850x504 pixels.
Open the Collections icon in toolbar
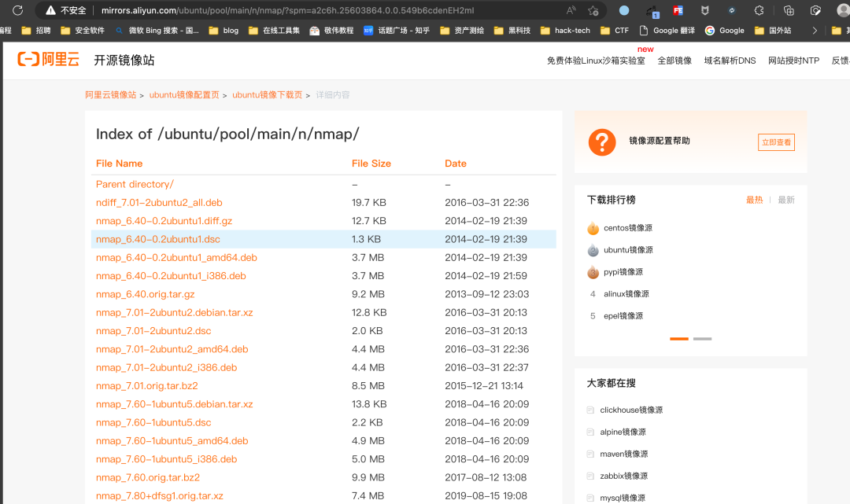(789, 10)
